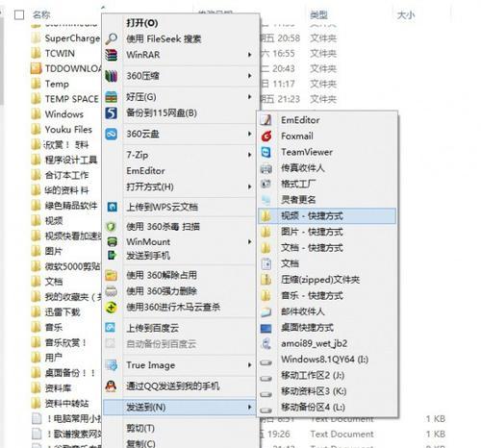
Task: Select the 资料中转站 folder
Action: pos(66,403)
